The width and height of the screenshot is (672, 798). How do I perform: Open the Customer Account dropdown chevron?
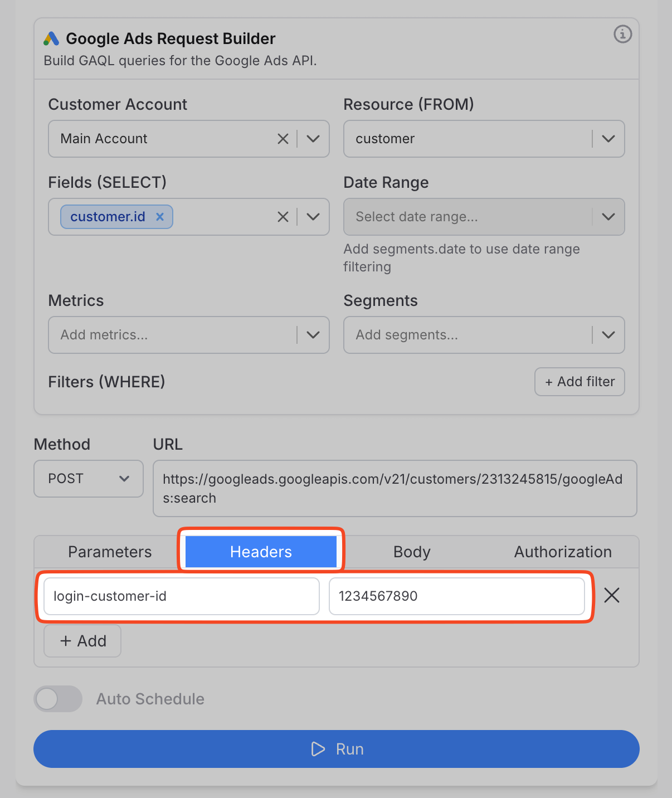click(x=313, y=139)
